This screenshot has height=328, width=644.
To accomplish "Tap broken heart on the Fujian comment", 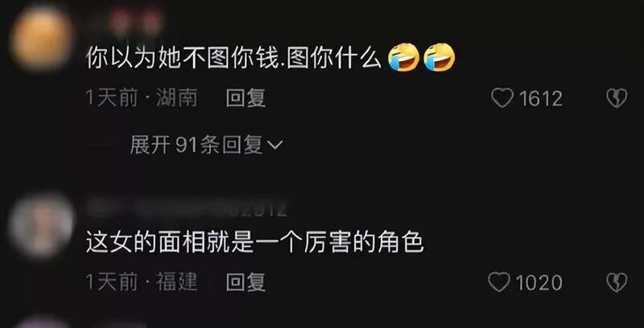I will pos(617,282).
